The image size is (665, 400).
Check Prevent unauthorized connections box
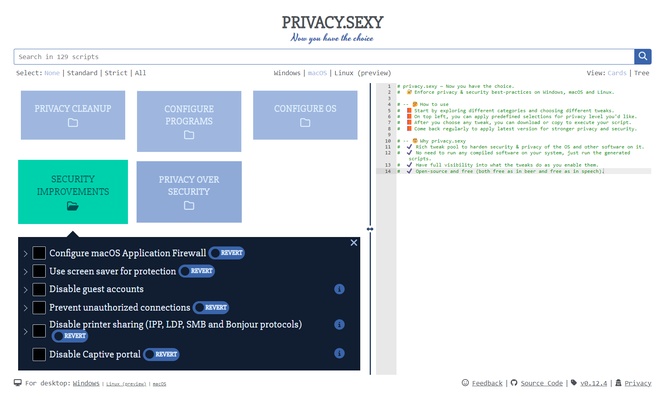(x=39, y=308)
